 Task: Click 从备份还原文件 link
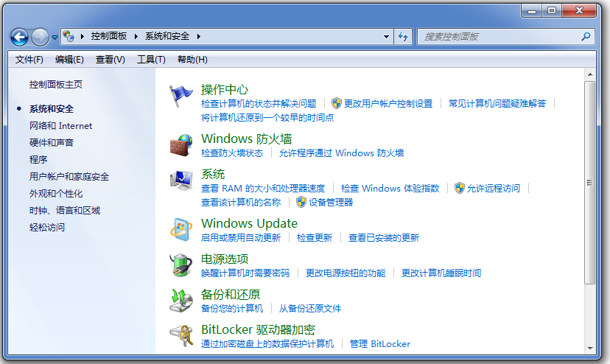click(x=309, y=309)
